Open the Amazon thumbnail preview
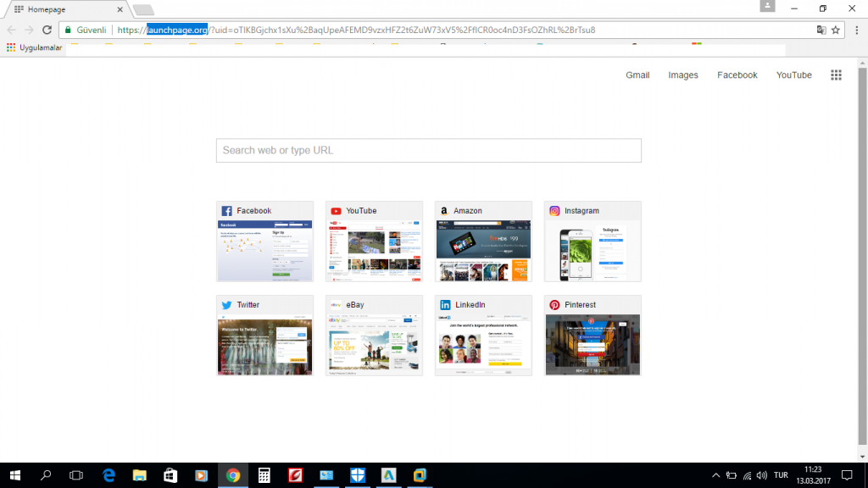Image resolution: width=868 pixels, height=488 pixels. click(483, 251)
